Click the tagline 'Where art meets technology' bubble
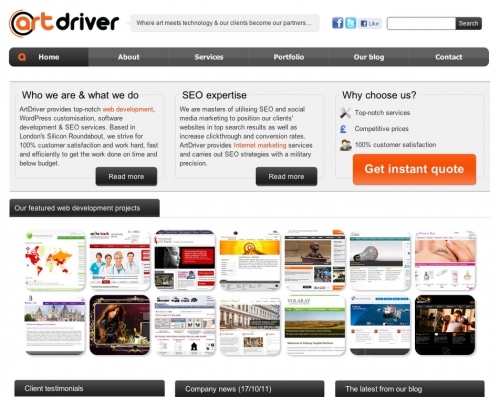 [x=224, y=23]
